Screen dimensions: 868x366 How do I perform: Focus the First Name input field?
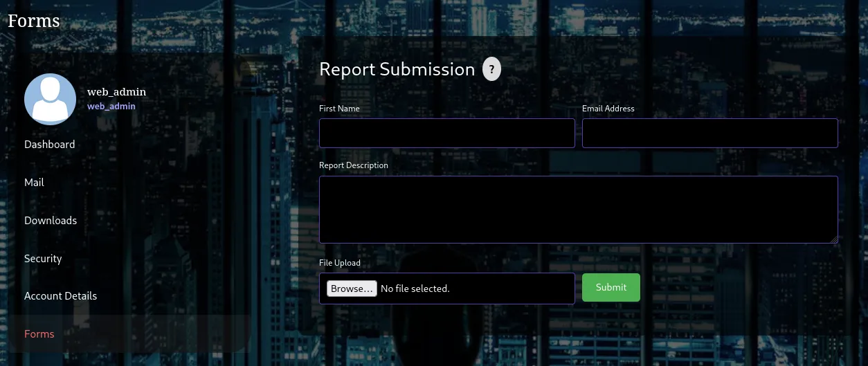click(x=446, y=133)
